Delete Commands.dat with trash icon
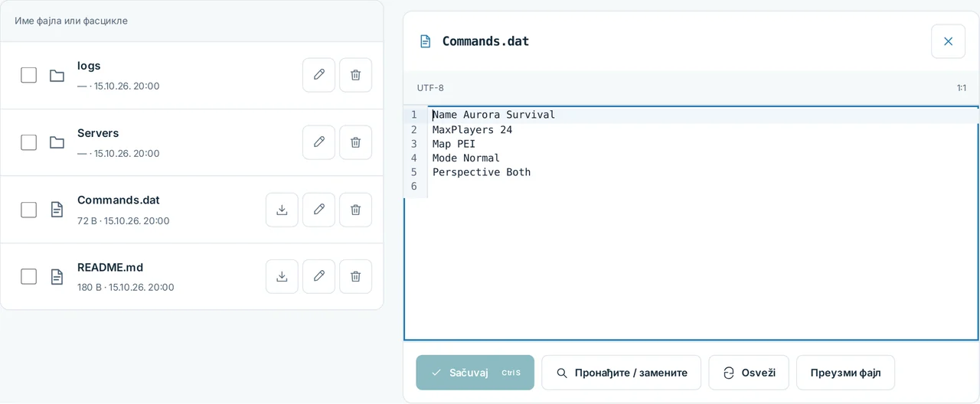The height and width of the screenshot is (404, 980). (x=355, y=210)
